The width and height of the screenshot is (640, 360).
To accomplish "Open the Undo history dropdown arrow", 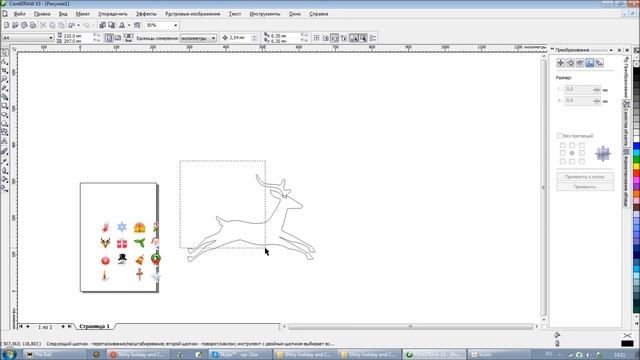I will point(78,25).
